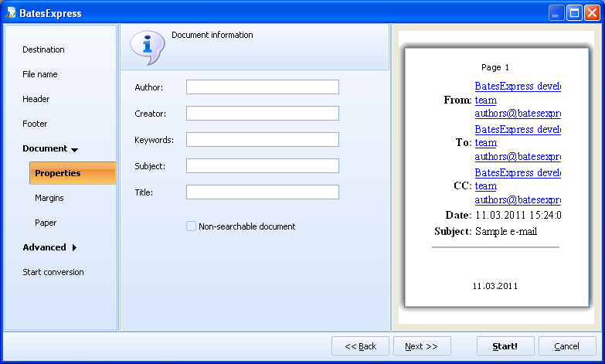Open the Destination page
This screenshot has height=364, width=605.
pyautogui.click(x=43, y=49)
